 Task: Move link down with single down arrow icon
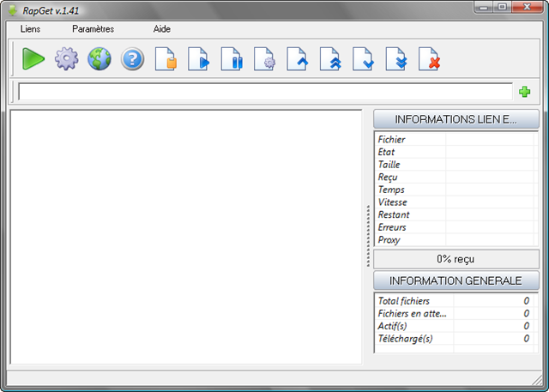point(363,59)
